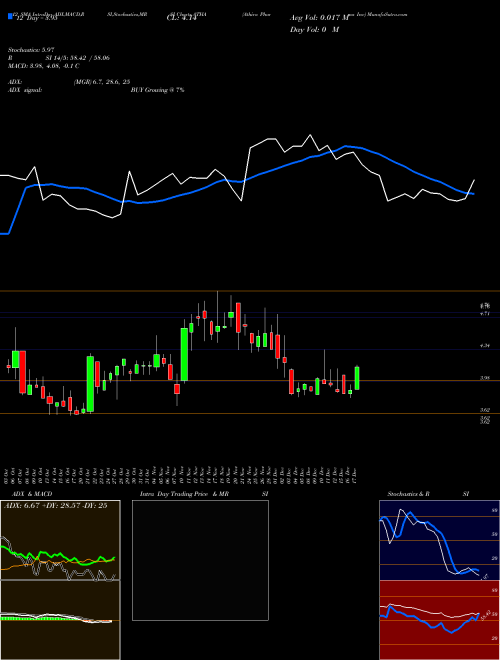This screenshot has height=660, width=500.
Task: Click the 'MACD: 3.98, 4.08, -0.1 C' readout
Action: point(44,66)
